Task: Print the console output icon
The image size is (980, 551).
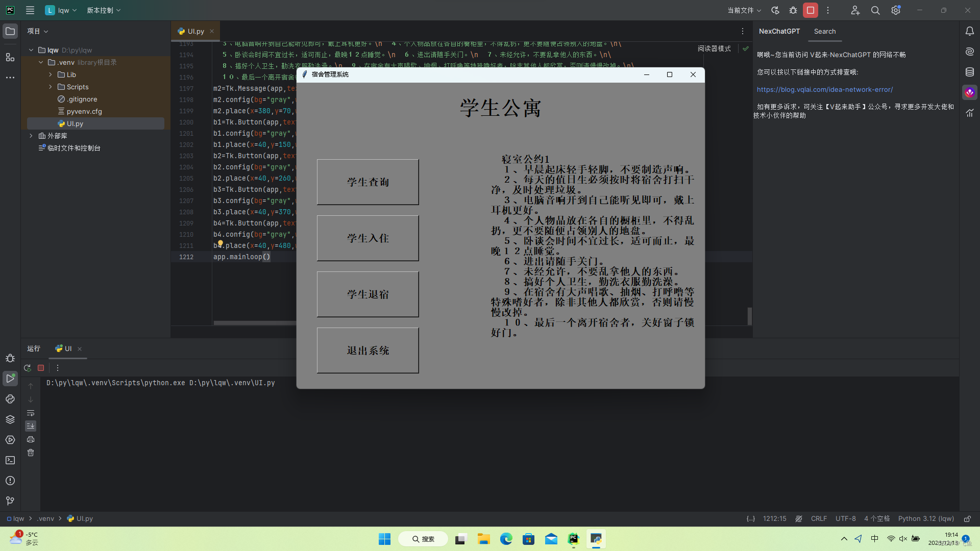Action: (x=31, y=439)
